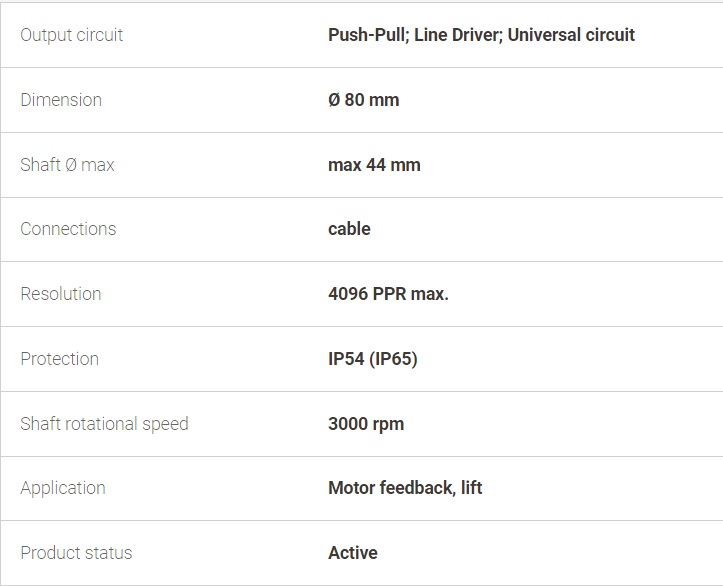Viewport: 723px width, 586px height.
Task: Click the "Shaft rotational speed" label
Action: pyautogui.click(x=104, y=424)
